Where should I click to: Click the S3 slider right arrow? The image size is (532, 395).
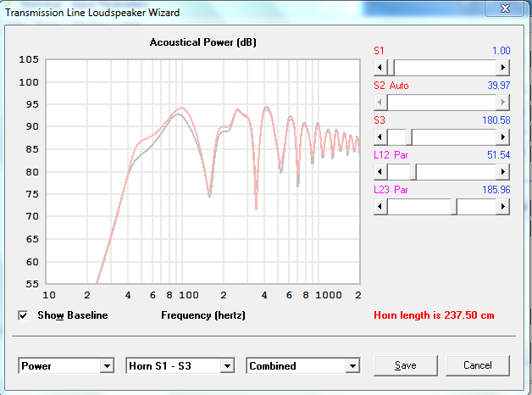tap(503, 137)
